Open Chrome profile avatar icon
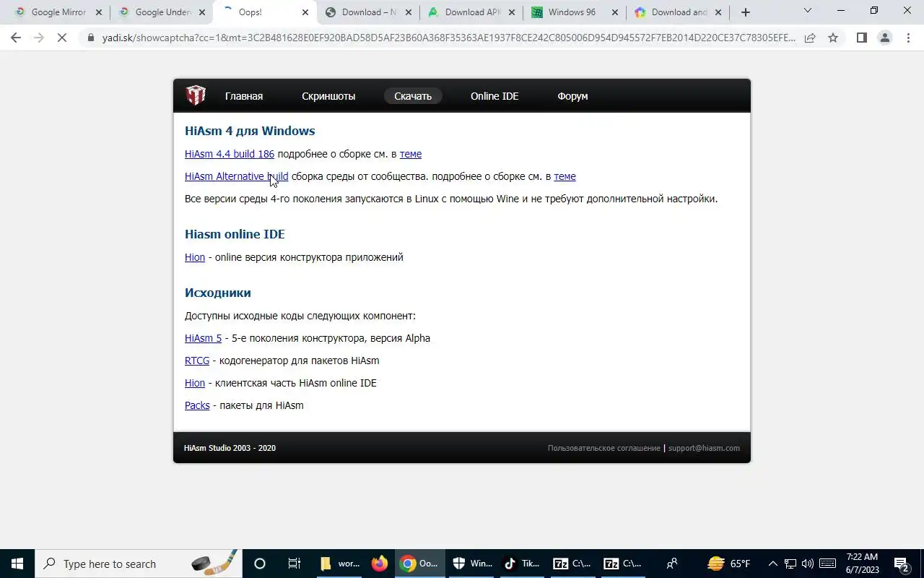Image resolution: width=924 pixels, height=578 pixels. (884, 38)
